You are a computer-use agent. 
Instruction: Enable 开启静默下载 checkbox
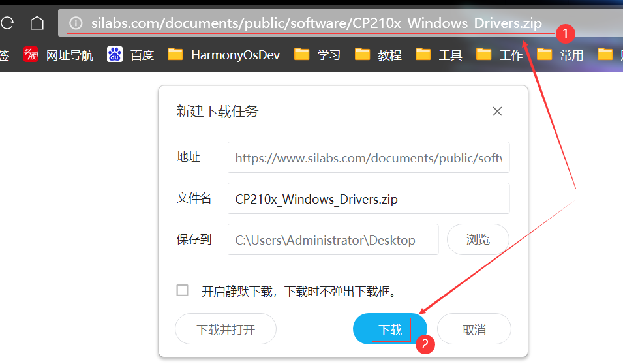click(x=183, y=290)
